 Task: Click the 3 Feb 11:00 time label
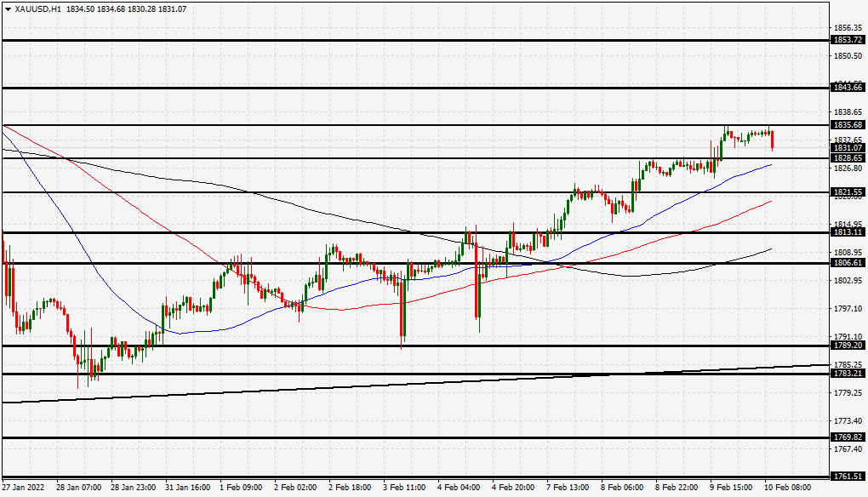coord(404,488)
